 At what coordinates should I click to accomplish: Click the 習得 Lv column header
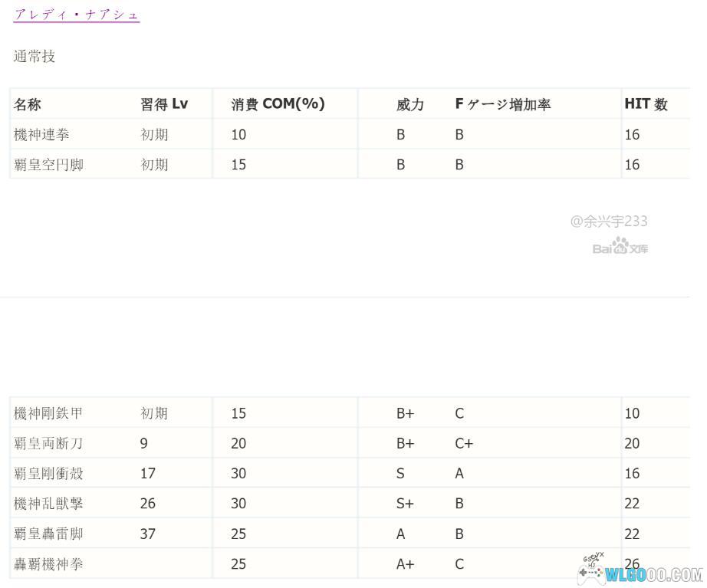pos(164,104)
